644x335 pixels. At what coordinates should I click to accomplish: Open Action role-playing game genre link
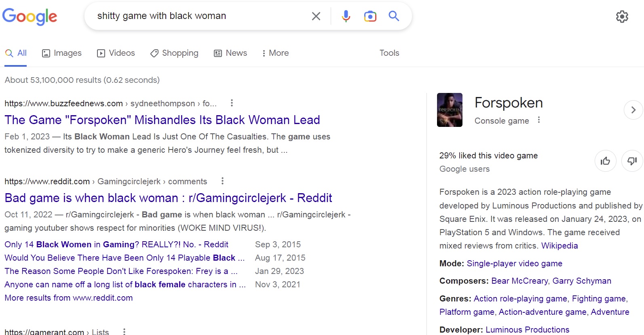(x=520, y=299)
